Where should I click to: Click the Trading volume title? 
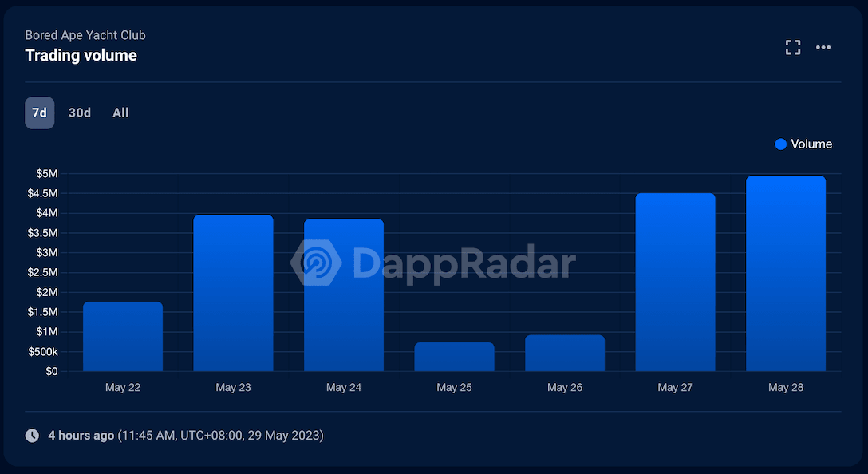point(81,55)
